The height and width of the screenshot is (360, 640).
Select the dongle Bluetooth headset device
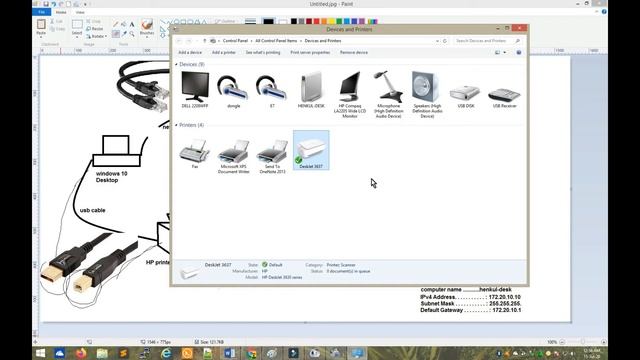233,90
